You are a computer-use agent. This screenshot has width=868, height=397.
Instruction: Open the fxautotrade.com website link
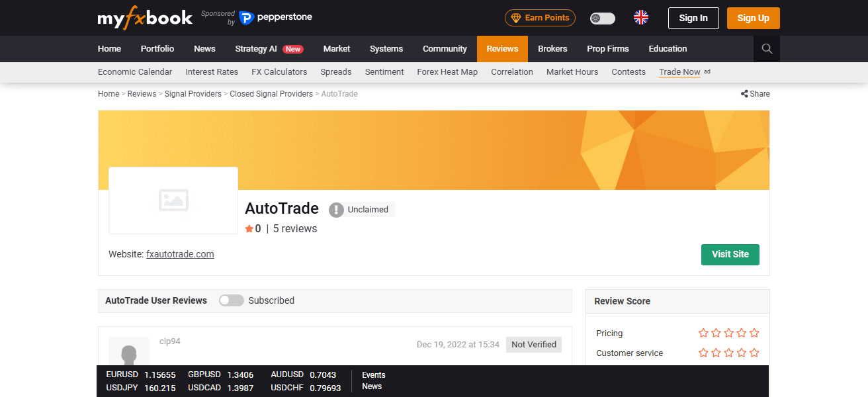[x=180, y=254]
